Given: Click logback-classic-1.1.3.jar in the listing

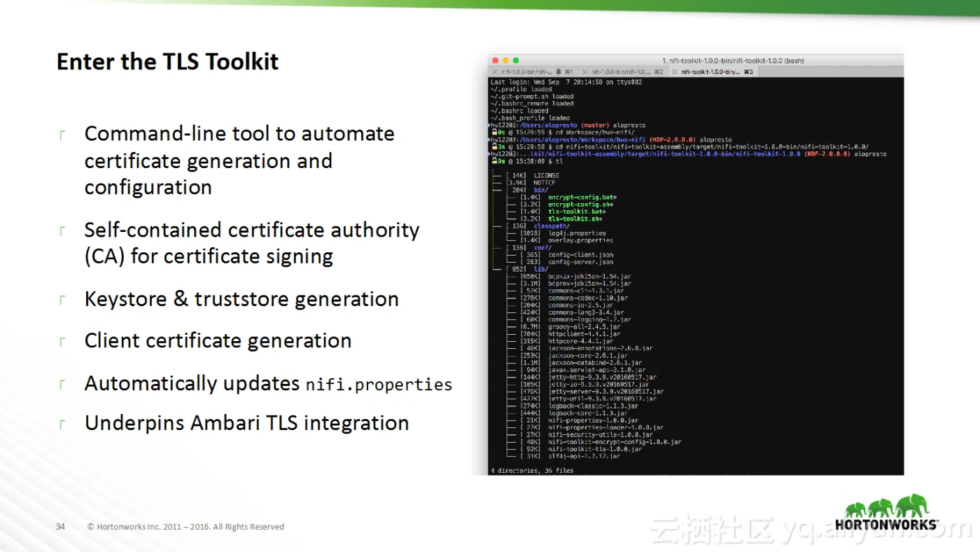Looking at the screenshot, I should click(593, 406).
